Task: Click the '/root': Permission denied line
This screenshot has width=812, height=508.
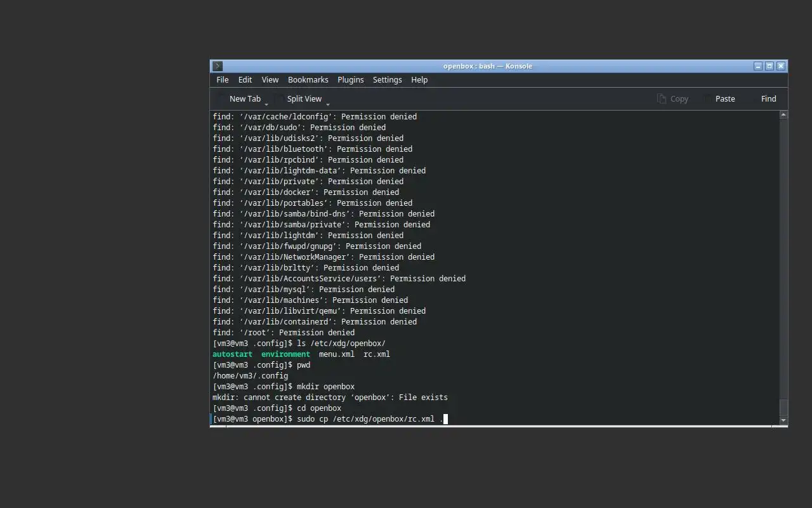Action: point(284,332)
